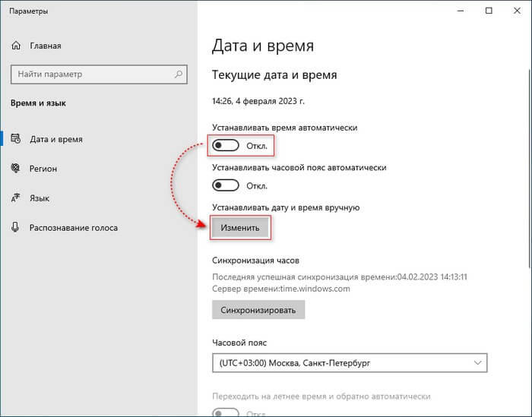
Task: Toggle Устанавливать время автоматически switch
Action: (x=226, y=146)
